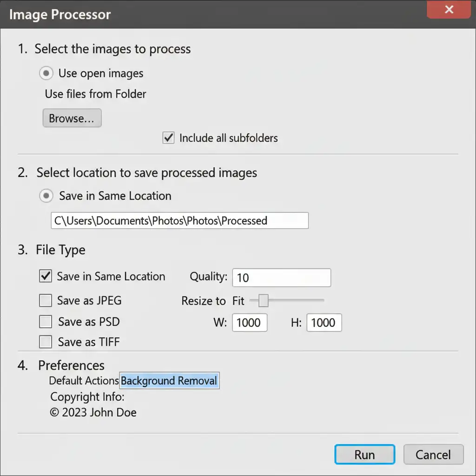Select the Save in Same Location radio button
The image size is (476, 476).
point(46,196)
